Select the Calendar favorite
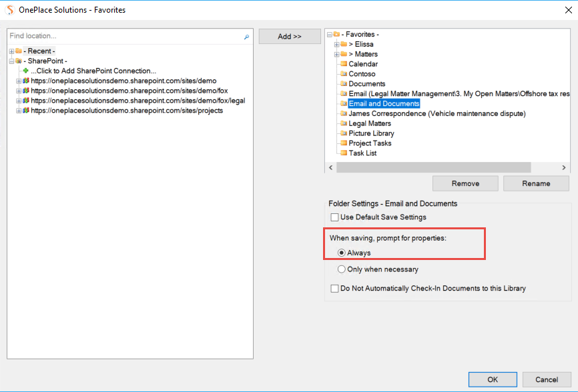The image size is (578, 392). (x=363, y=64)
